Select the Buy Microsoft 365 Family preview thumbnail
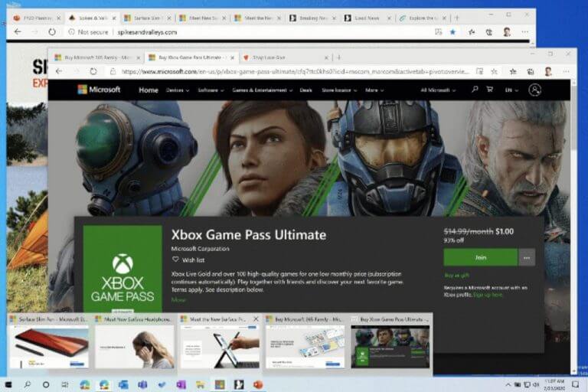Viewport: 588px width, 392px height. [x=305, y=343]
